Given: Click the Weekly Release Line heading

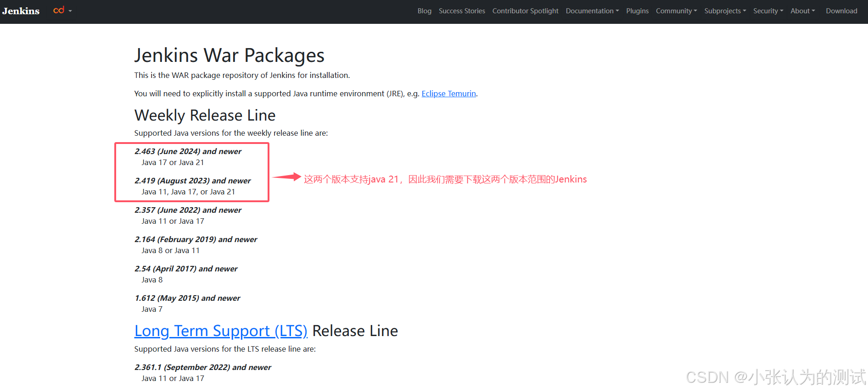Looking at the screenshot, I should 205,116.
